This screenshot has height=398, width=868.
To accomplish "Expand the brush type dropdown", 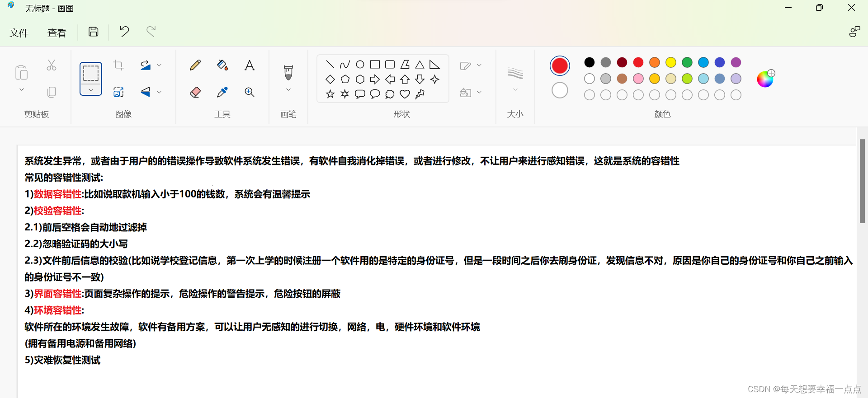I will (x=288, y=90).
